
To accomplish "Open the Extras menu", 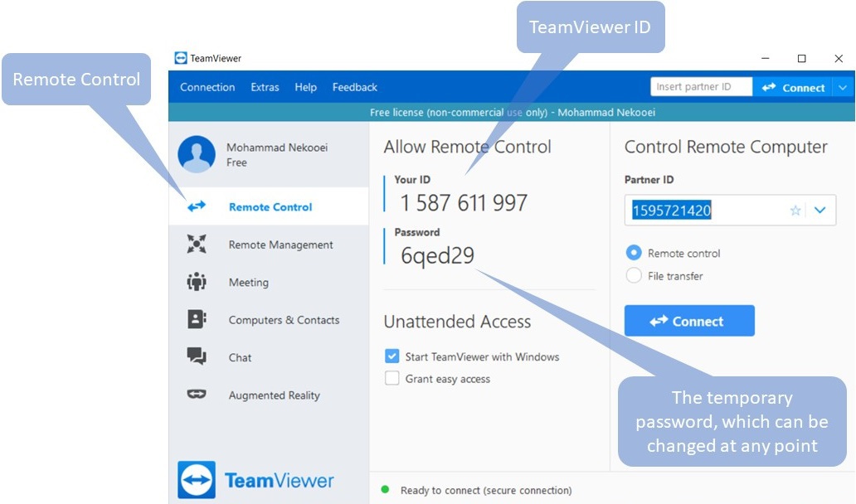I will 265,87.
